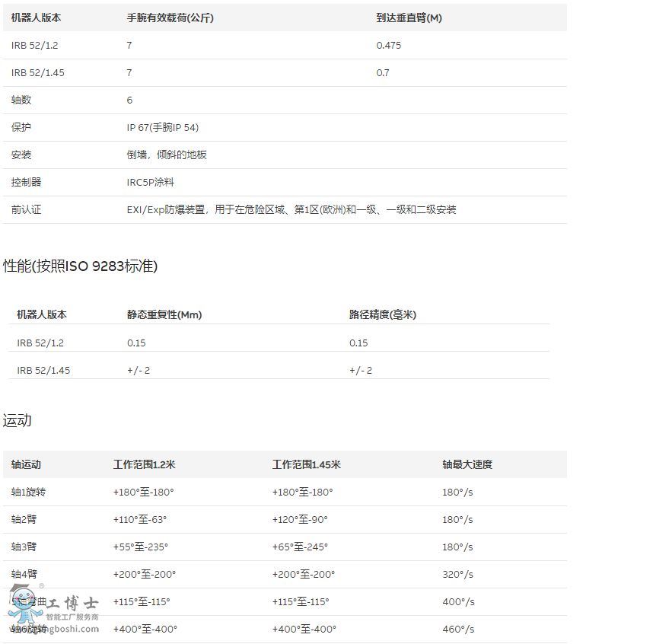
Task: Select the 轴1旋转 row label
Action: (28, 492)
